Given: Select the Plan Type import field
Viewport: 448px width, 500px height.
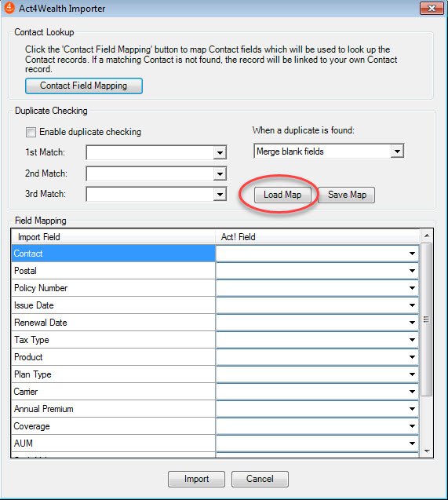Looking at the screenshot, I should click(x=114, y=374).
